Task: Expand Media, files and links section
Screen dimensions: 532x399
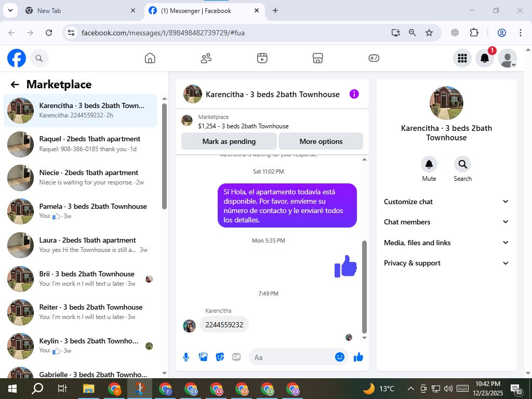Action: 446,243
